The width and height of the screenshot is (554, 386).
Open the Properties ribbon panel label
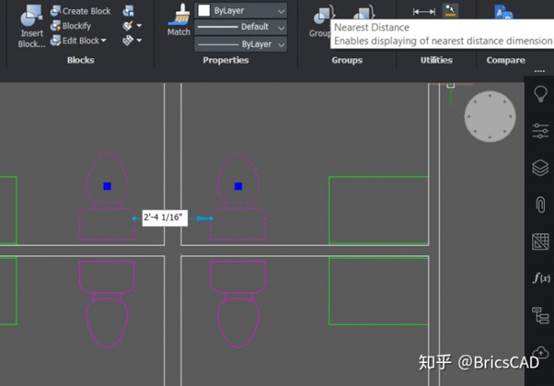(226, 60)
